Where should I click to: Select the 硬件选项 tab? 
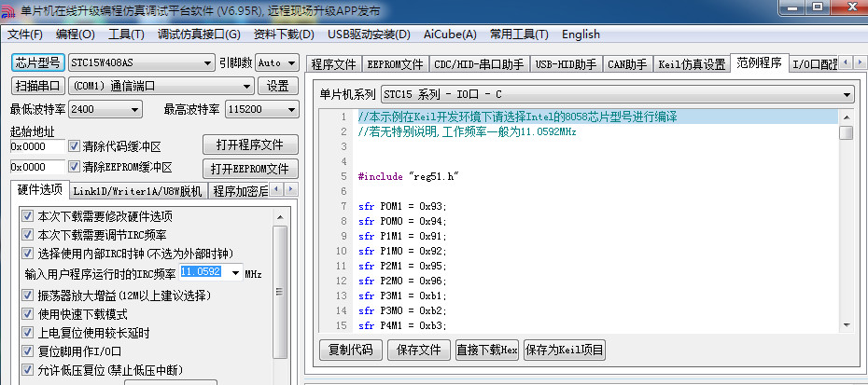pyautogui.click(x=40, y=189)
